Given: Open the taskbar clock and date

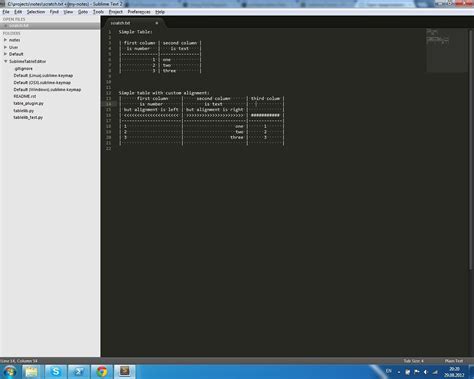Looking at the screenshot, I should [454, 372].
